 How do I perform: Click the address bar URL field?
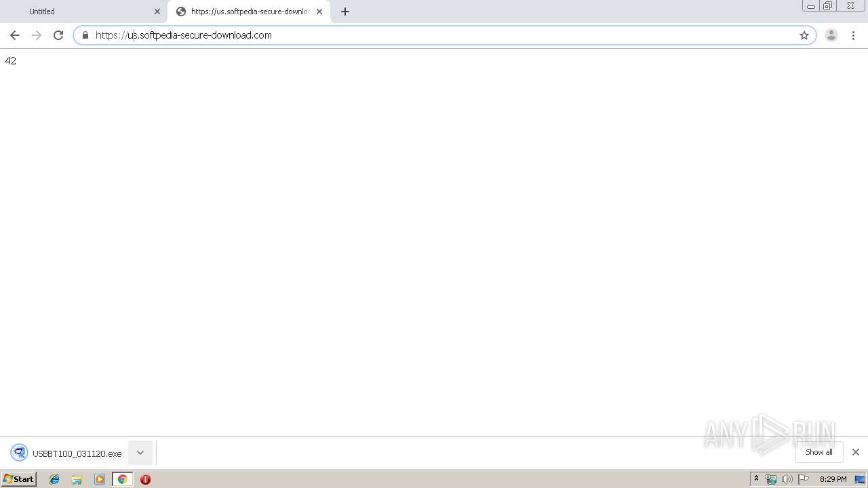[x=444, y=35]
